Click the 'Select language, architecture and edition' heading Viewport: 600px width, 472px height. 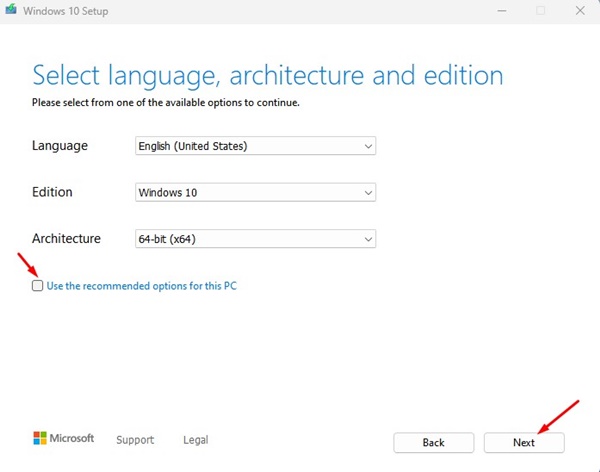coord(267,75)
